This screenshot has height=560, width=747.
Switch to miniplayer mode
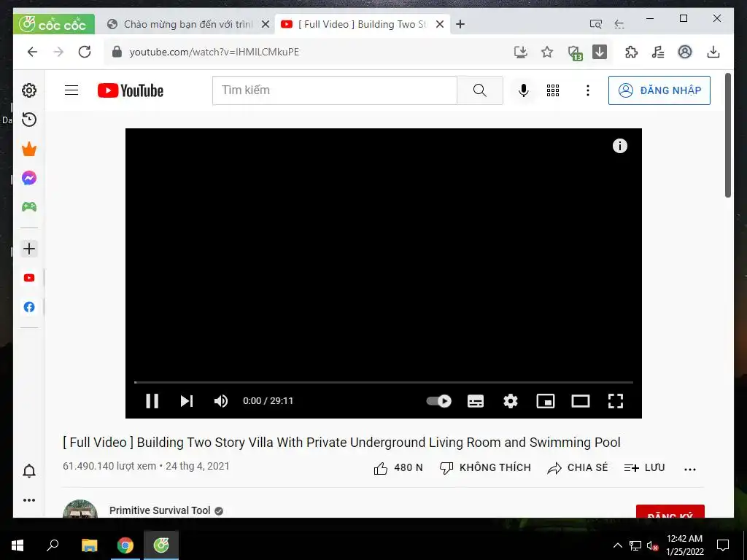[x=546, y=401]
